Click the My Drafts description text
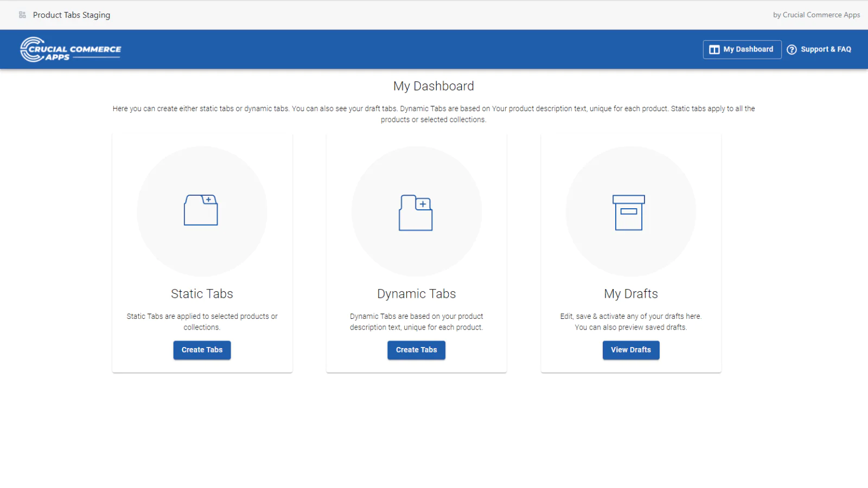 (x=631, y=322)
